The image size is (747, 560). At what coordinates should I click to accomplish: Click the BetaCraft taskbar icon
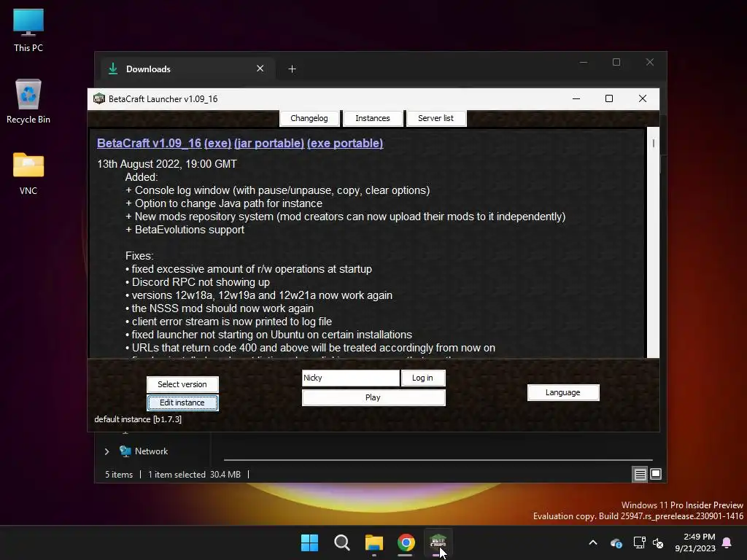438,542
